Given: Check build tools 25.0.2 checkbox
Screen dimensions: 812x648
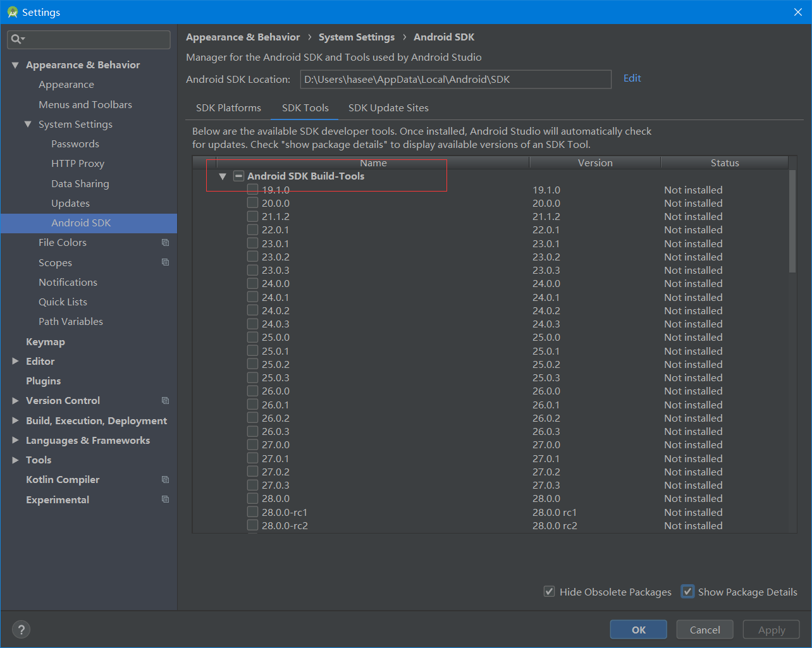Looking at the screenshot, I should [x=252, y=364].
